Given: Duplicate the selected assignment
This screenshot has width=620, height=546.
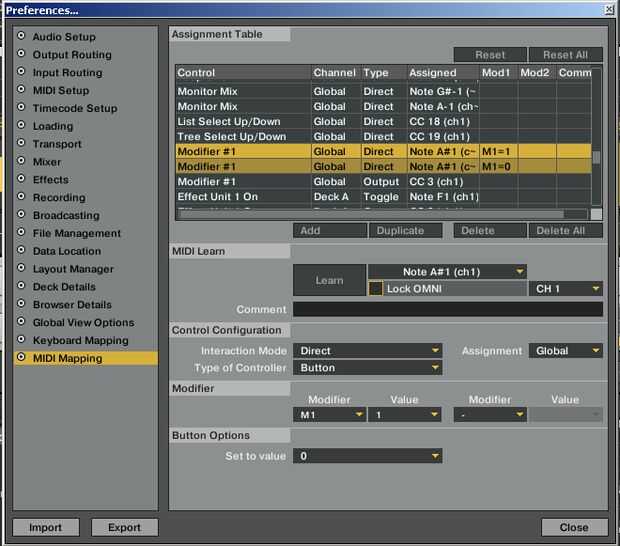Looking at the screenshot, I should click(405, 230).
